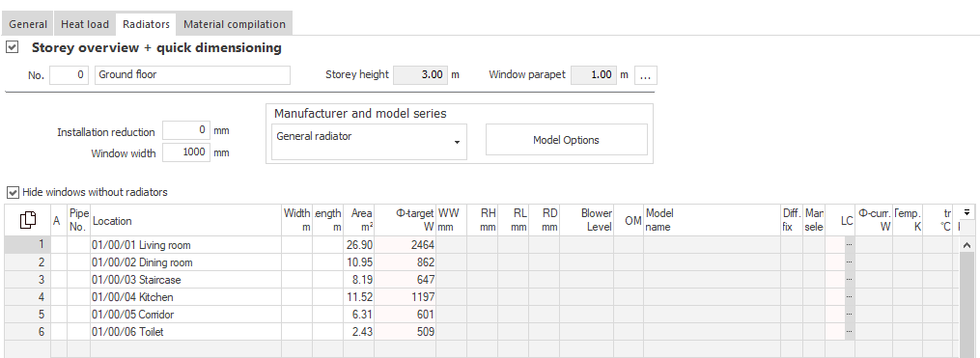
Task: Click the Dining room area value 10.95
Action: tap(359, 262)
